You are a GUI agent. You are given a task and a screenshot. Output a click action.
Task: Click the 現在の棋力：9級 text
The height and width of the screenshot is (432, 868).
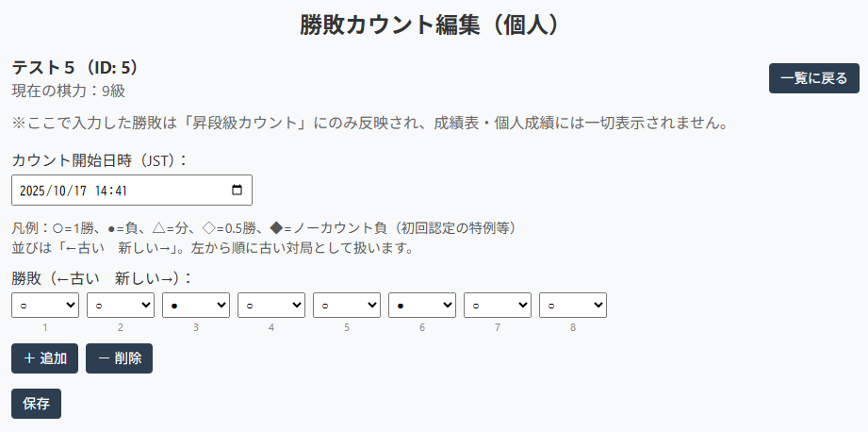[69, 91]
